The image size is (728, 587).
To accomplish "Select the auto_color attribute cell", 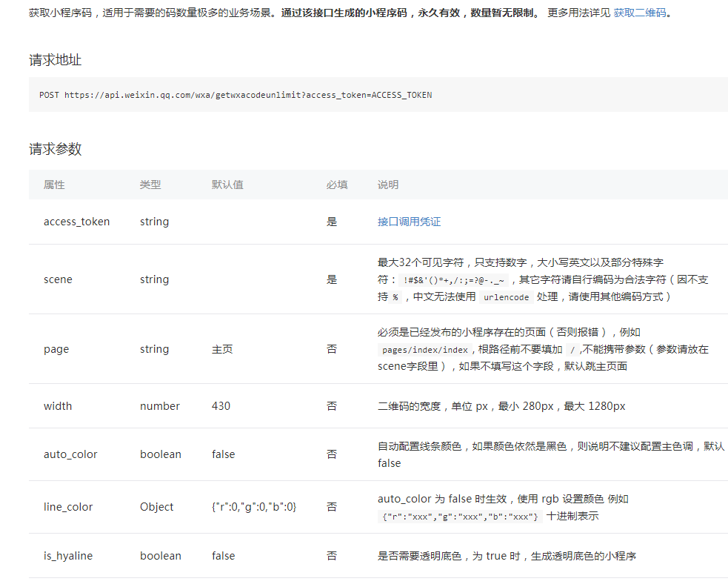I will (70, 454).
